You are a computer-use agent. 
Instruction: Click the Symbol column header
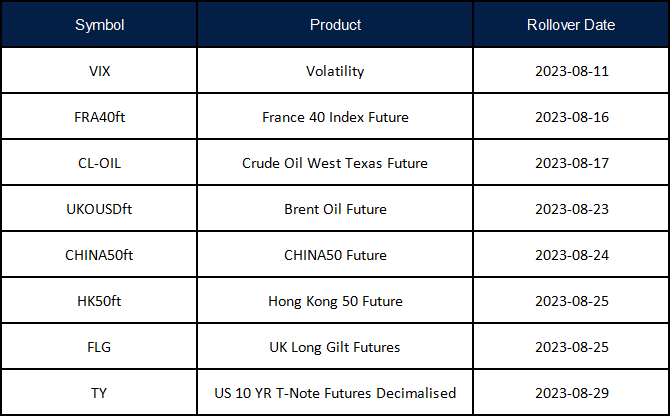pyautogui.click(x=99, y=25)
